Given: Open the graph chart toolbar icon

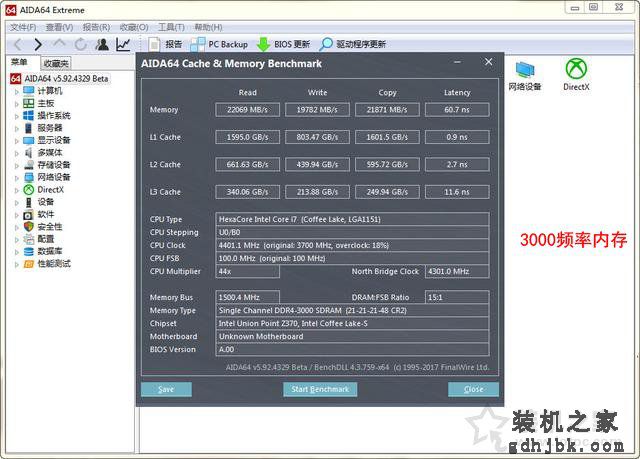Looking at the screenshot, I should point(123,44).
